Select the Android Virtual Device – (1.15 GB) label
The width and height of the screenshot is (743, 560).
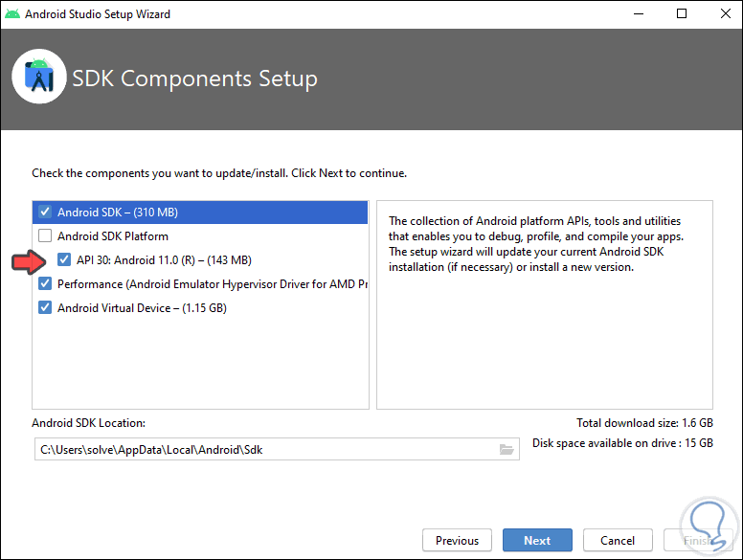tap(142, 308)
